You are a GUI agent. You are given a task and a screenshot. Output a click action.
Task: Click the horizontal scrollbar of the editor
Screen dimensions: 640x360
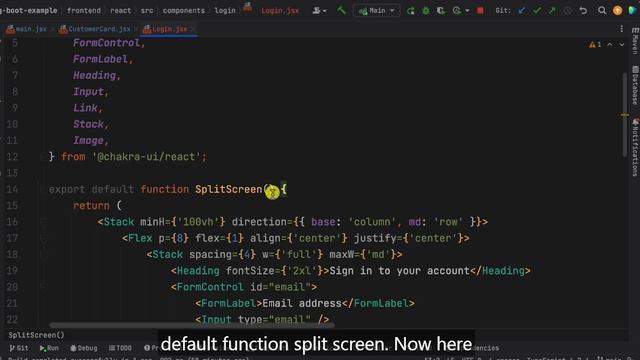click(192, 325)
